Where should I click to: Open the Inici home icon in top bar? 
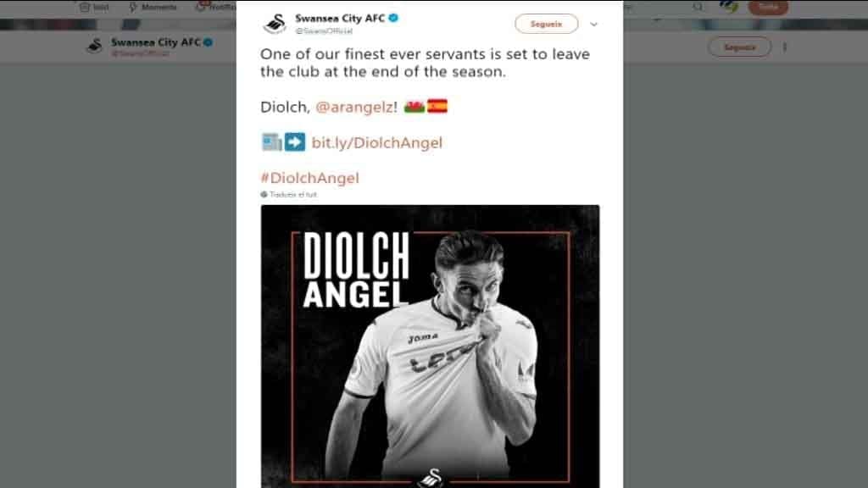coord(84,7)
